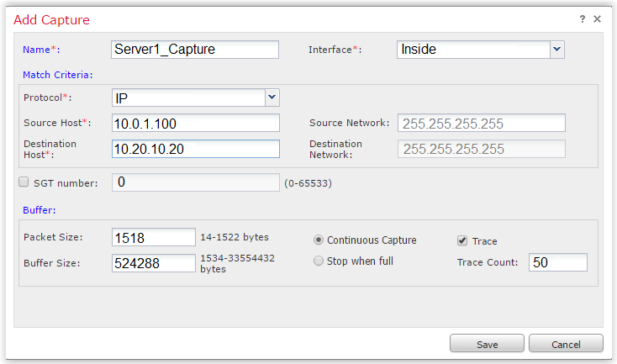Image resolution: width=617 pixels, height=364 pixels.
Task: Edit the Buffer Size field 524288
Action: [x=154, y=263]
